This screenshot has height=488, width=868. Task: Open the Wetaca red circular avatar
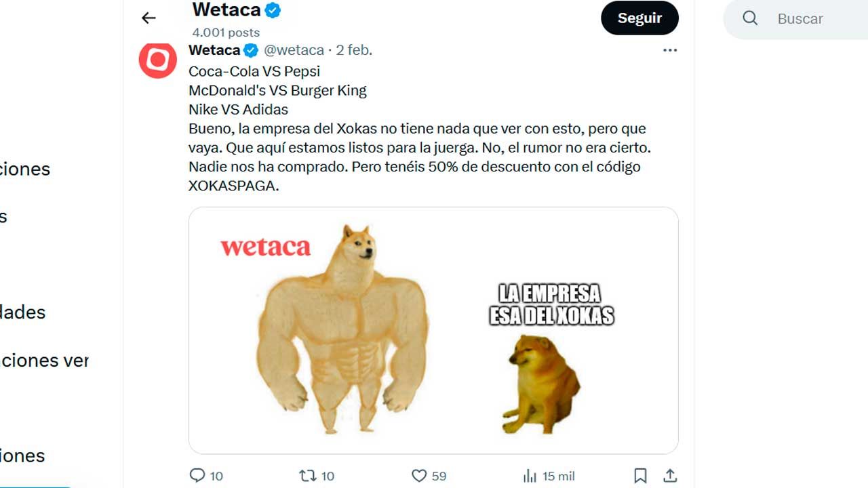[x=158, y=60]
